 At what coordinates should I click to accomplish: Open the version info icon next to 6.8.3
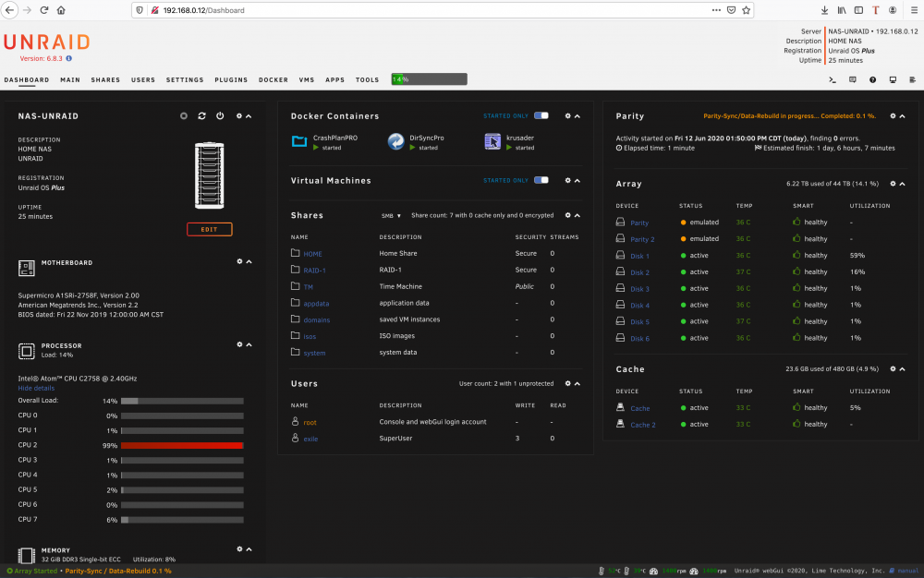(x=69, y=58)
